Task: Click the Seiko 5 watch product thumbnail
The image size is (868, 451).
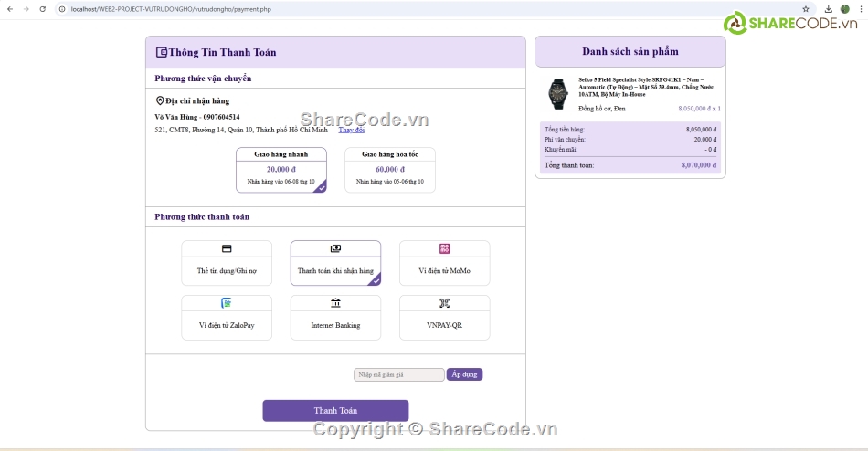Action: 557,93
